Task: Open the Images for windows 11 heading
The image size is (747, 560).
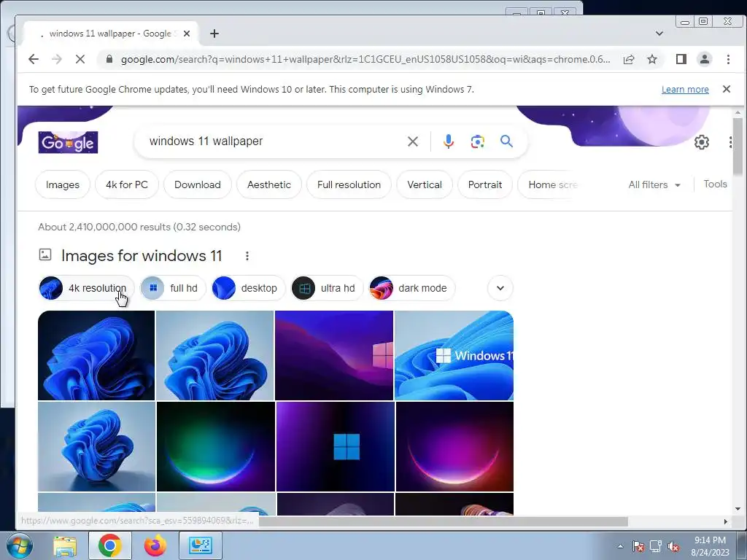Action: click(142, 256)
